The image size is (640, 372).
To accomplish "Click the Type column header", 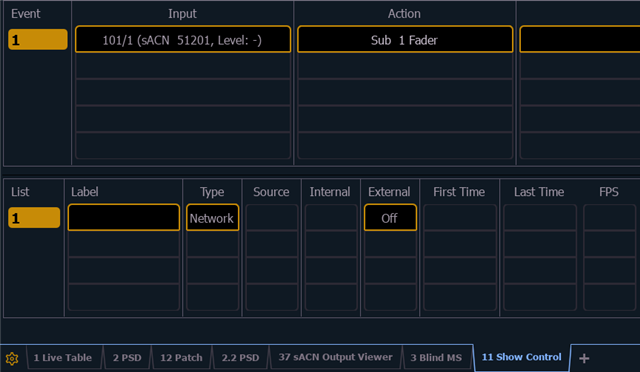I will tap(212, 192).
